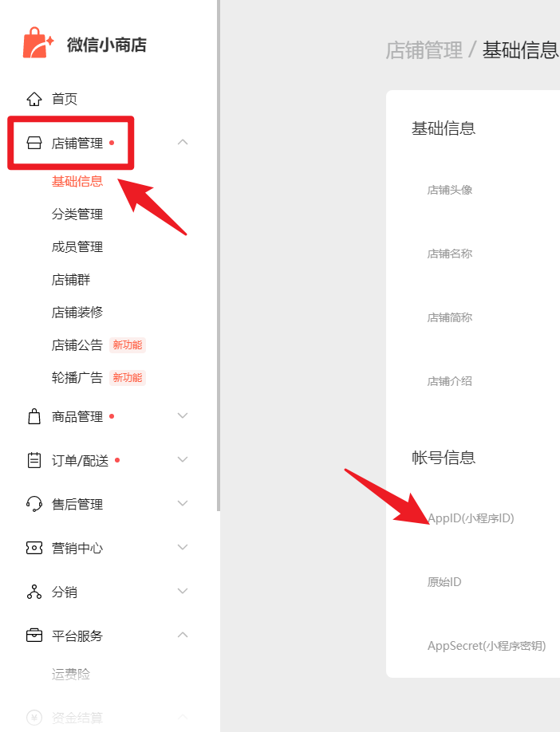Screen dimensions: 560x732
Task: Click the sidebar vertical scrollbar
Action: click(x=218, y=255)
